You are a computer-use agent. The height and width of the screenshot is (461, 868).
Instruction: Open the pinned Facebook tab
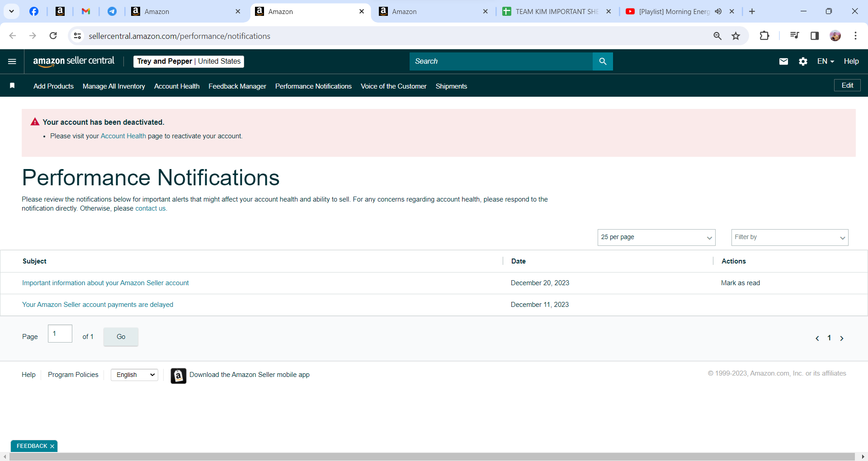tap(34, 11)
